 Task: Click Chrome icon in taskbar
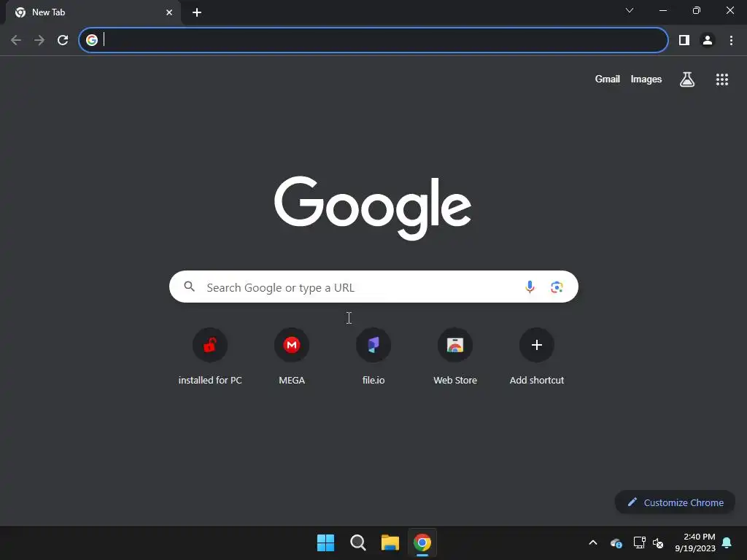click(x=422, y=542)
